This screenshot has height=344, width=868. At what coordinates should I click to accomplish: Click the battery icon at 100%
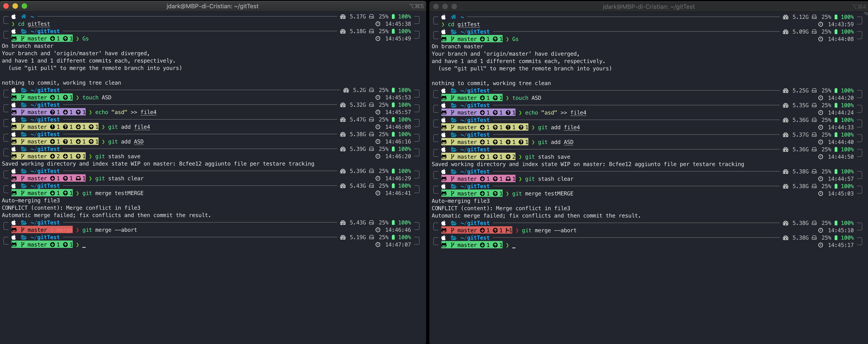point(393,237)
